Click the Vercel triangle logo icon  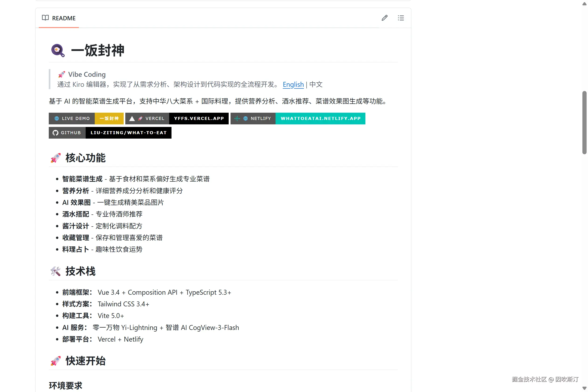(132, 119)
